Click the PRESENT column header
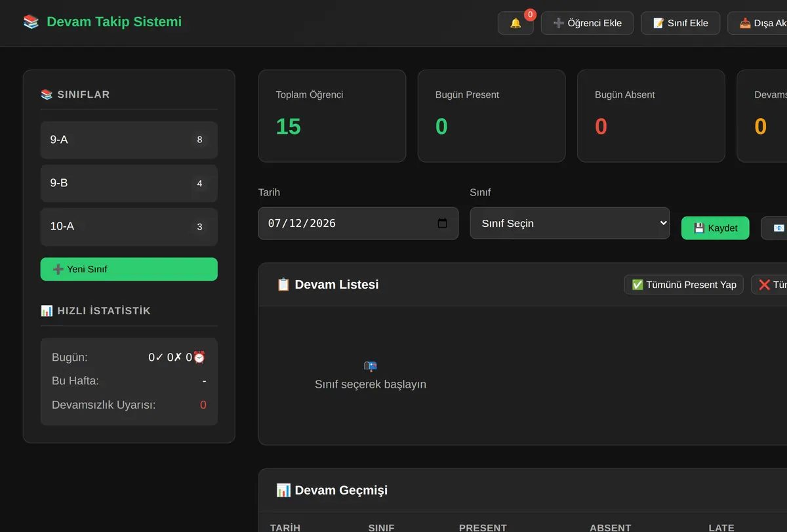787x532 pixels. coord(483,528)
